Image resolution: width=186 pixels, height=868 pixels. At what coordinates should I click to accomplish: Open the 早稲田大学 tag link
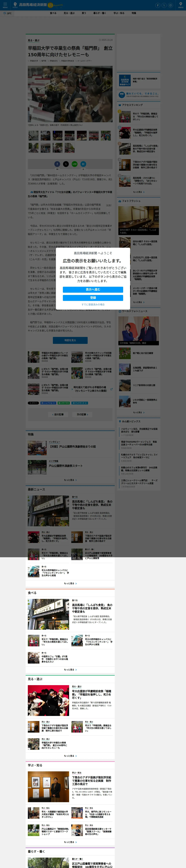coord(34,61)
